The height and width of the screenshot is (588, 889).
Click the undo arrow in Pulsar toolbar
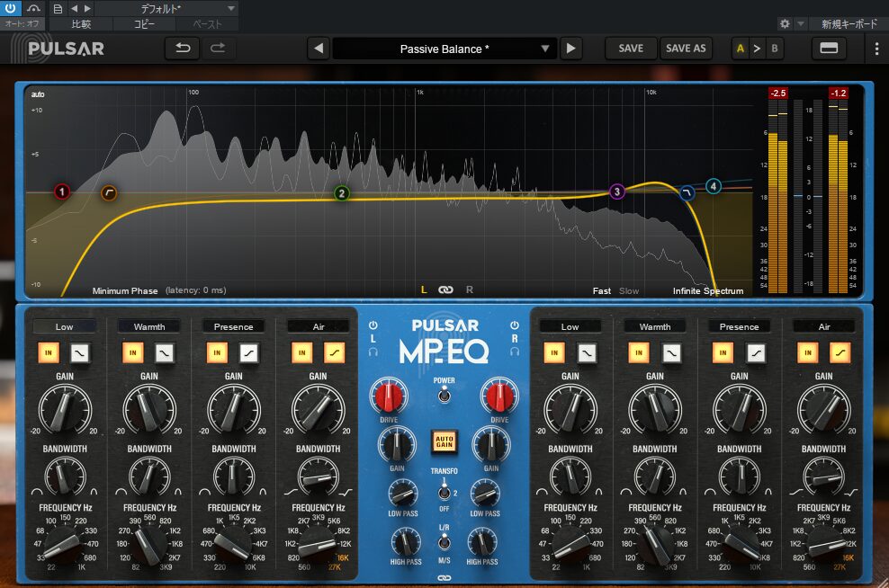pyautogui.click(x=183, y=49)
